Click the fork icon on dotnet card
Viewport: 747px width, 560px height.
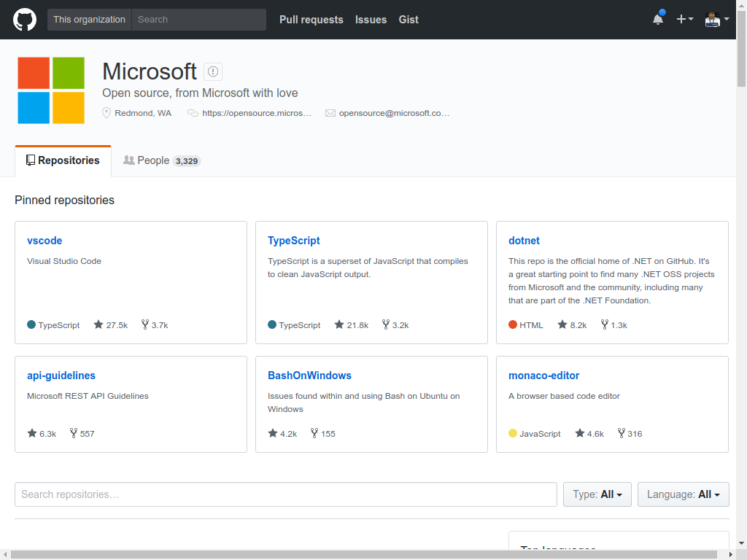tap(604, 324)
